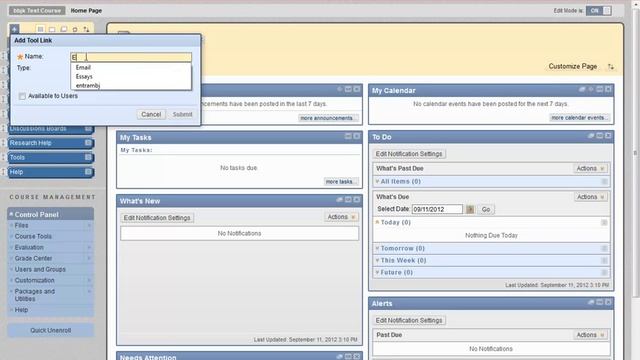Viewport: 640px width, 360px height.
Task: Click the reorder page modules arrows icon
Action: coord(611,67)
